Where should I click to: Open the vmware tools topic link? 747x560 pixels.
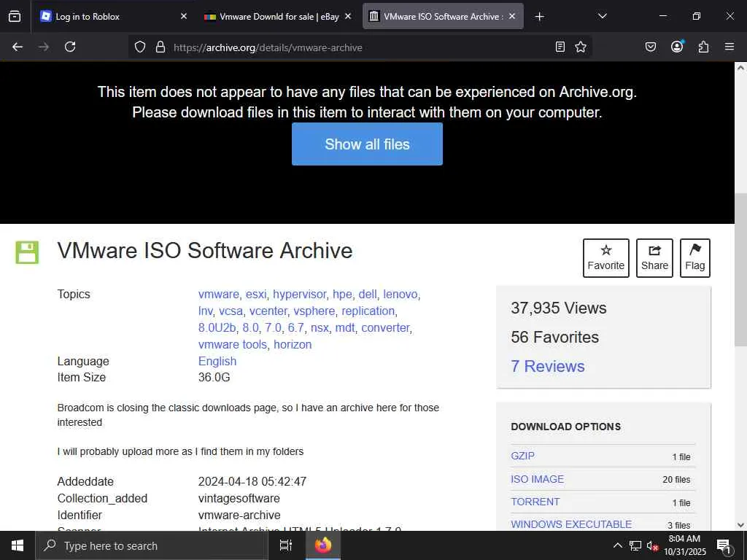[233, 344]
